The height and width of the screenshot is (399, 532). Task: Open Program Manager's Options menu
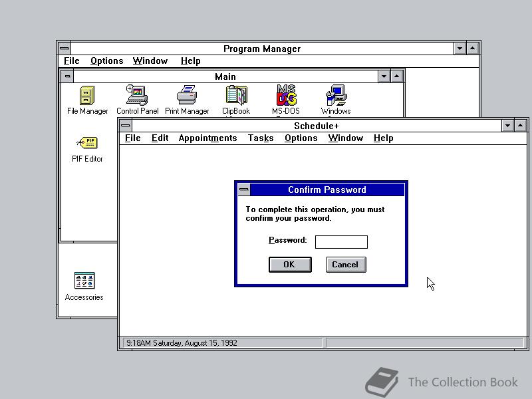point(106,61)
